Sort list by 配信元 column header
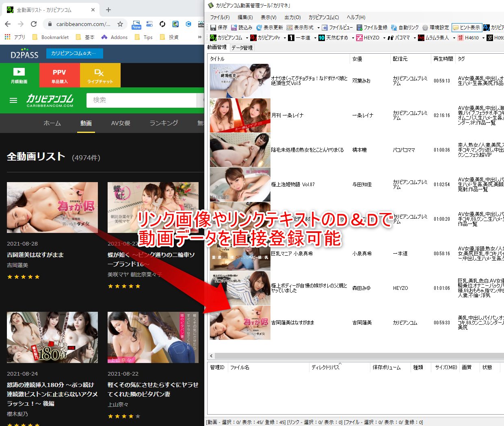 pyautogui.click(x=410, y=59)
